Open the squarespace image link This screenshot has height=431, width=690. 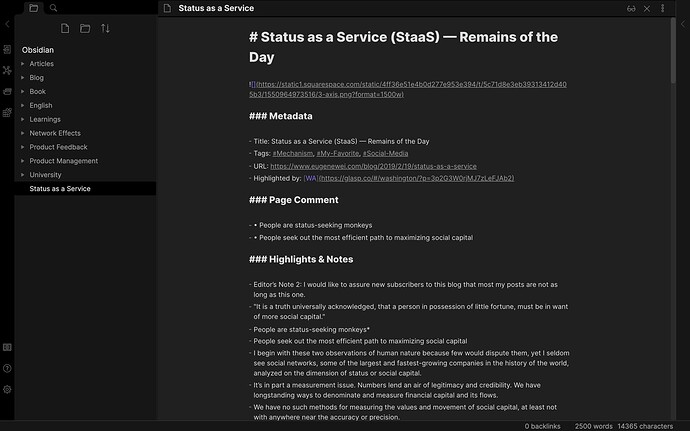pyautogui.click(x=408, y=89)
